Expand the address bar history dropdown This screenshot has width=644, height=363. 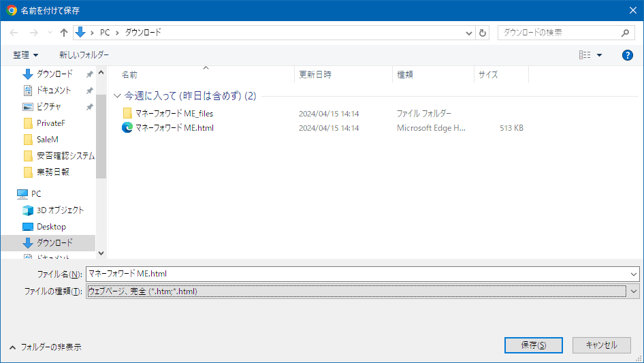pos(469,33)
